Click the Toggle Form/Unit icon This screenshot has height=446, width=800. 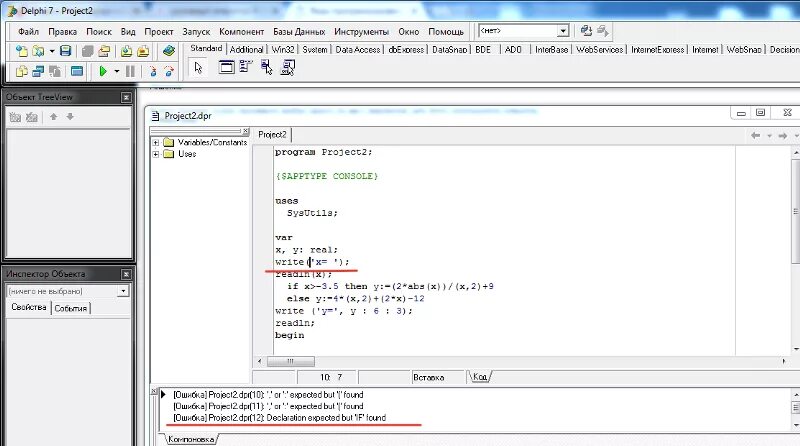[x=55, y=71]
